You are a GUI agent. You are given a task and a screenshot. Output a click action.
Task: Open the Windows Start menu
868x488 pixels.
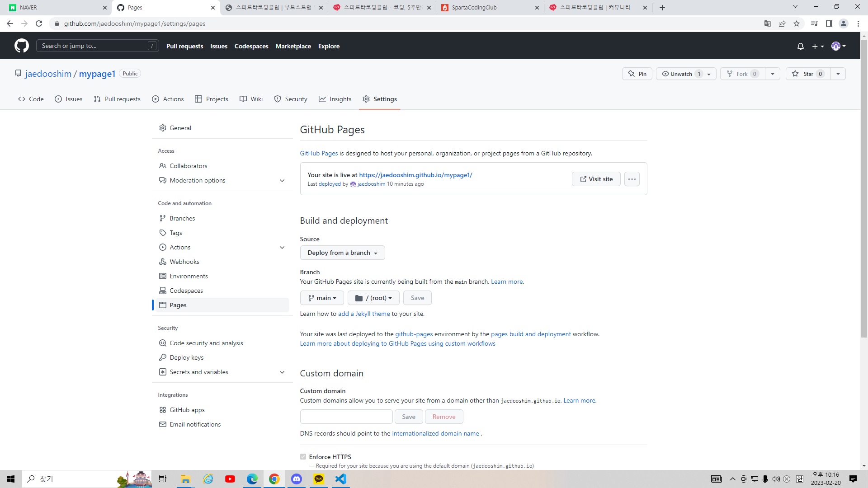pyautogui.click(x=11, y=479)
